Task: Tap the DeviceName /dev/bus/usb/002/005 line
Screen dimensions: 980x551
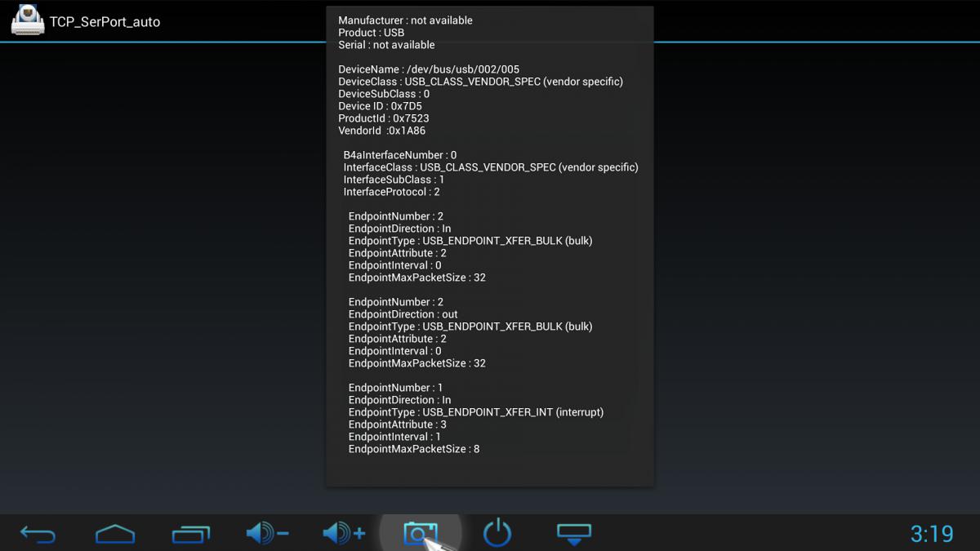Action: (x=429, y=69)
